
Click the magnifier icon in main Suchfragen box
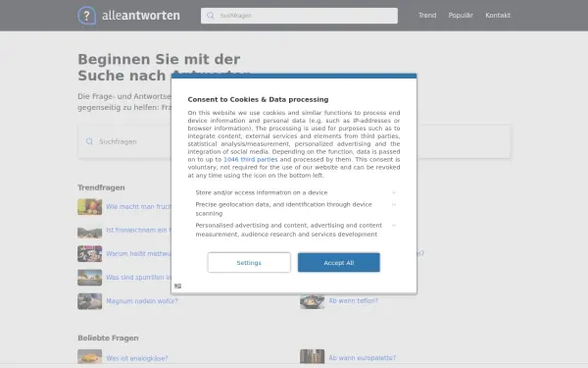(89, 141)
